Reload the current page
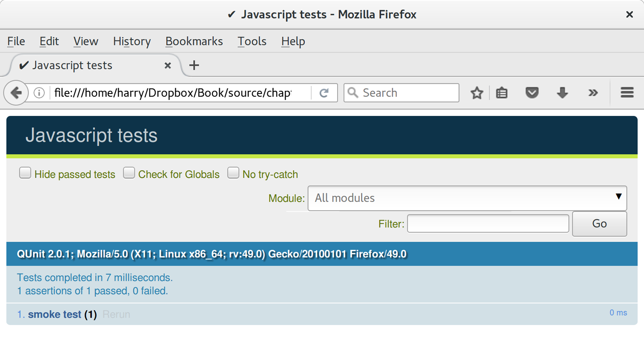 tap(324, 93)
